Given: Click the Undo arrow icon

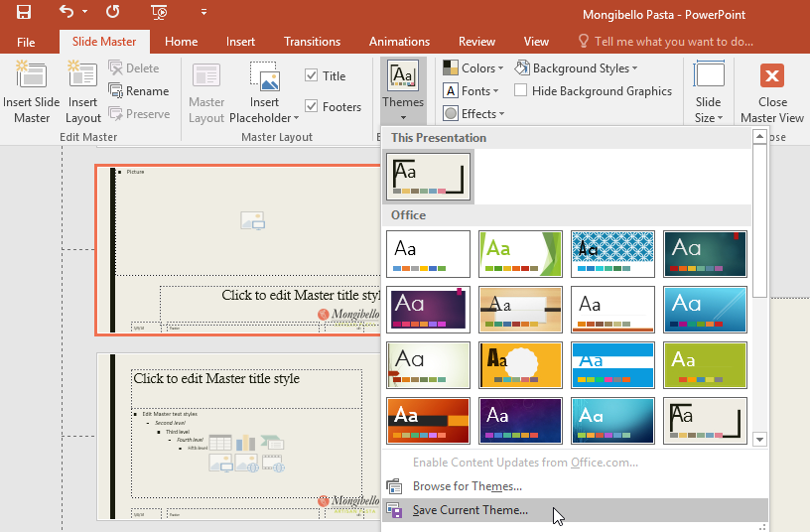Looking at the screenshot, I should [x=66, y=12].
